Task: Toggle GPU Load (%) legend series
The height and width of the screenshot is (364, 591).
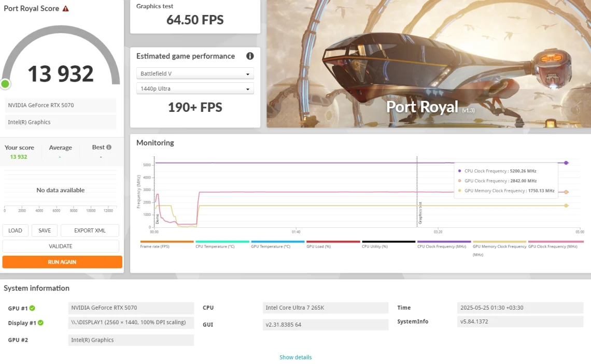Action: [333, 244]
